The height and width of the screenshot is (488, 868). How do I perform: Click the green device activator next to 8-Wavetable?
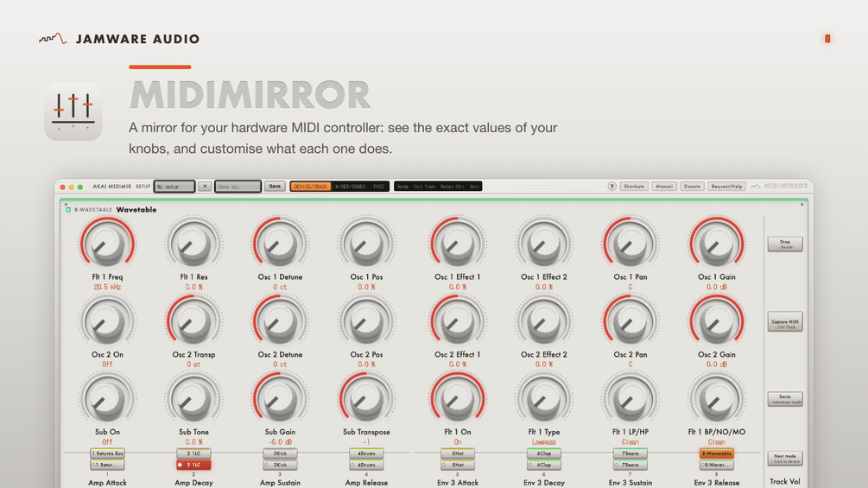tap(68, 210)
